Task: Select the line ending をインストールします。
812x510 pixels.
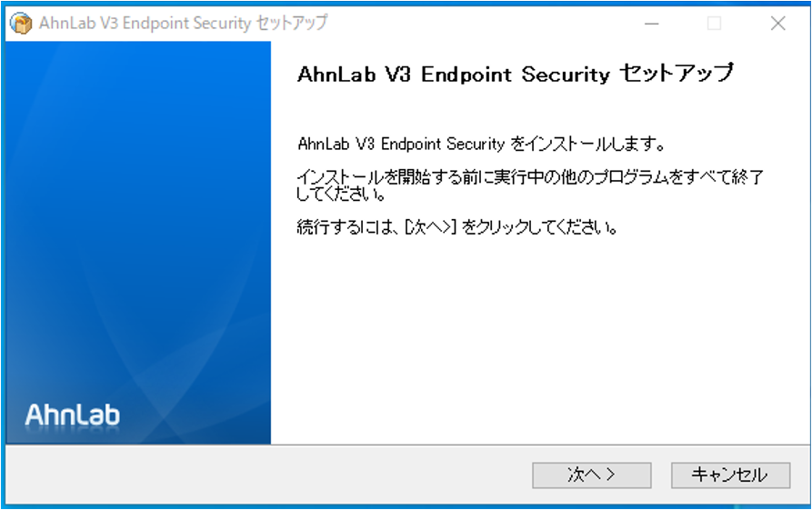Action: (x=481, y=144)
